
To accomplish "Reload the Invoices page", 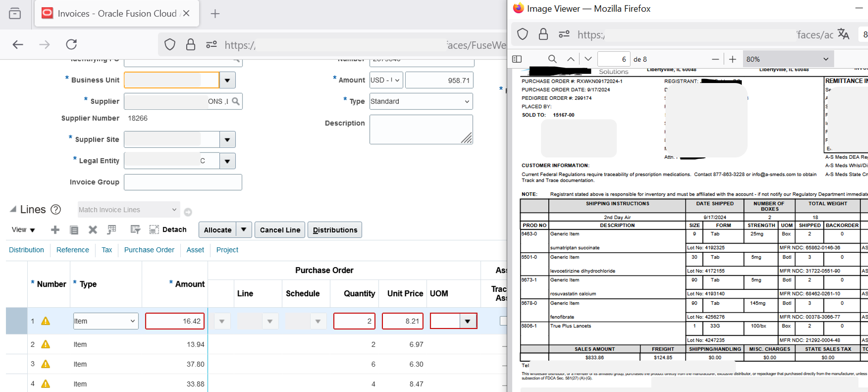I will pos(71,44).
